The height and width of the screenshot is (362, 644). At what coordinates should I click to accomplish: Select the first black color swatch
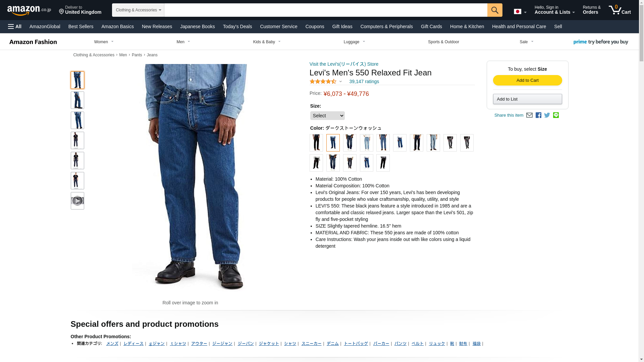[316, 143]
